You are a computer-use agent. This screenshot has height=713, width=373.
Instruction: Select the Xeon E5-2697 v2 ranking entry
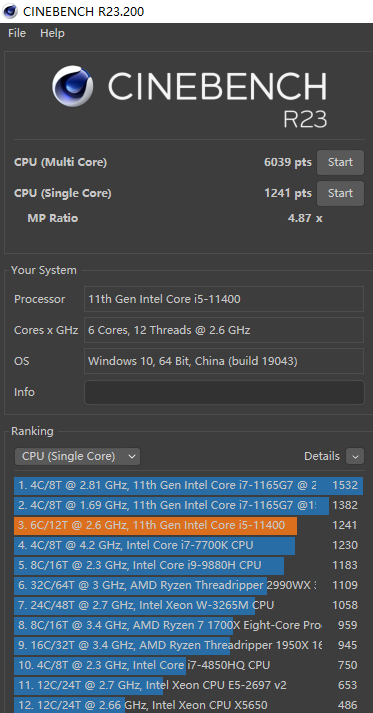point(188,685)
